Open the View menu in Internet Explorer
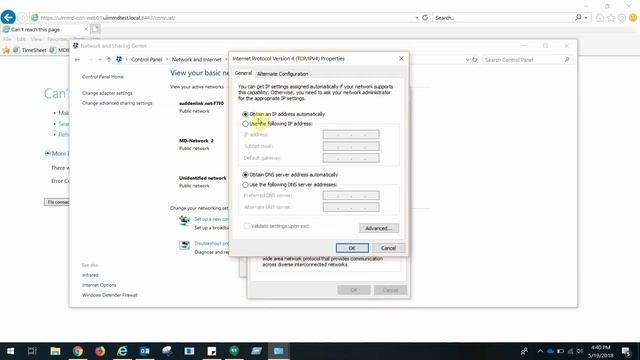640x360 pixels. point(36,39)
